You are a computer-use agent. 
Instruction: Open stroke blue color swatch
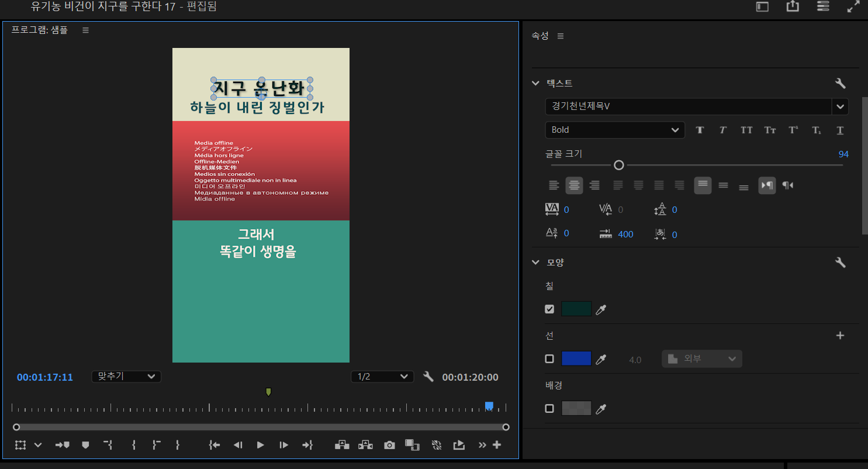click(x=576, y=358)
